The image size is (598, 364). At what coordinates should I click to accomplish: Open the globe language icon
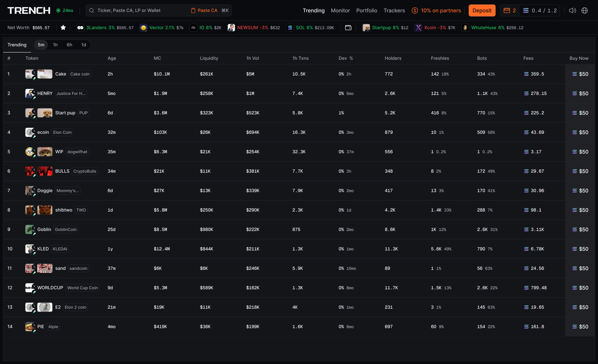[585, 10]
